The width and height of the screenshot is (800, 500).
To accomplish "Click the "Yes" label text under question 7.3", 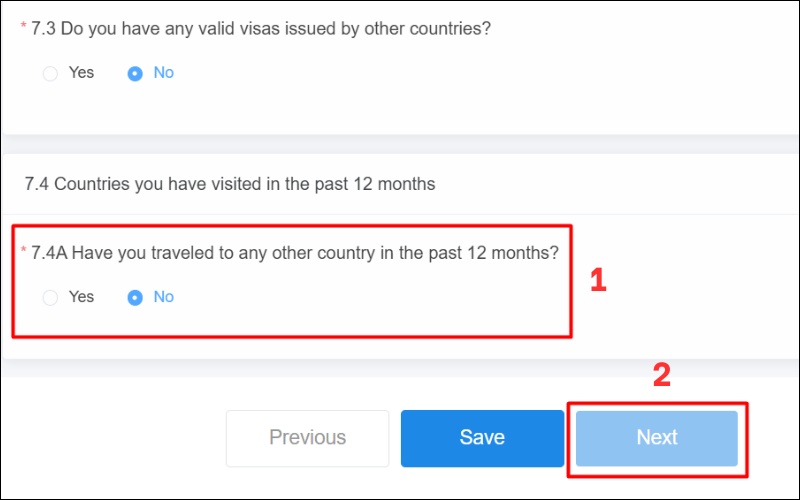I will 81,73.
